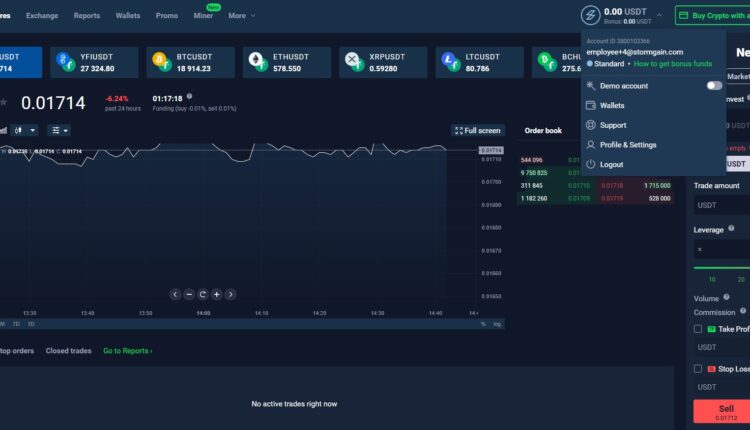Select Profile & Settings menu item
The width and height of the screenshot is (750, 430).
[x=627, y=145]
